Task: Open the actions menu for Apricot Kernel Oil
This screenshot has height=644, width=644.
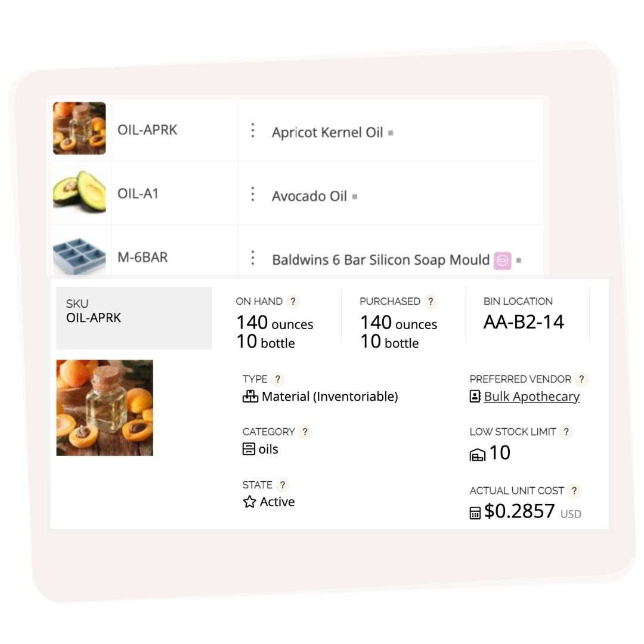Action: tap(252, 129)
